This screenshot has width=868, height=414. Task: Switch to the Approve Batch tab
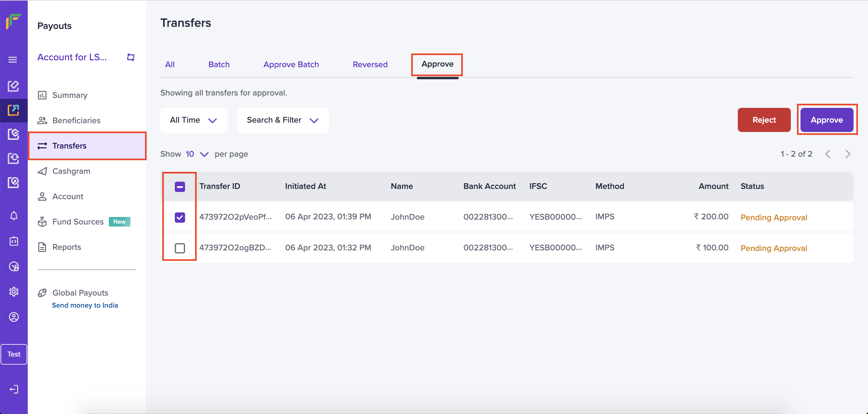coord(291,65)
